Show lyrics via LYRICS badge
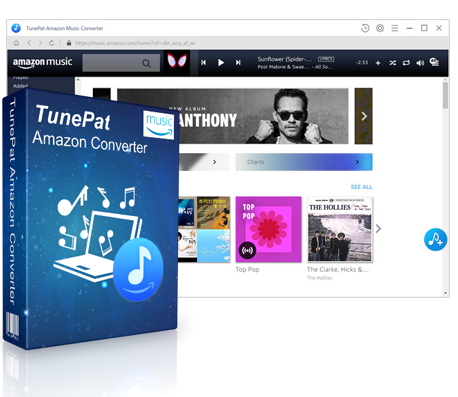Screen dimensions: 458x397 pyautogui.click(x=326, y=59)
